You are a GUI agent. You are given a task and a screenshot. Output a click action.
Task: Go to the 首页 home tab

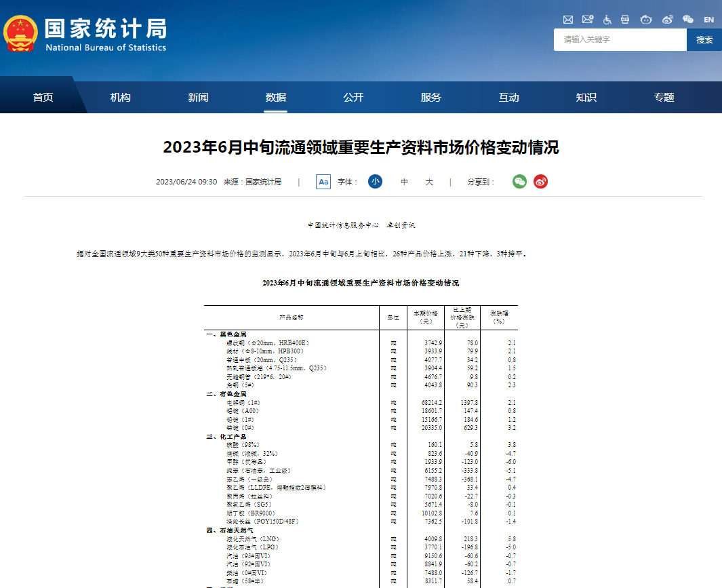[43, 97]
